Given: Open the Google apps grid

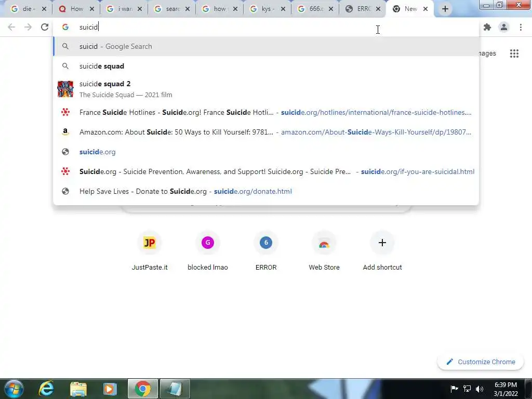Looking at the screenshot, I should (x=514, y=54).
